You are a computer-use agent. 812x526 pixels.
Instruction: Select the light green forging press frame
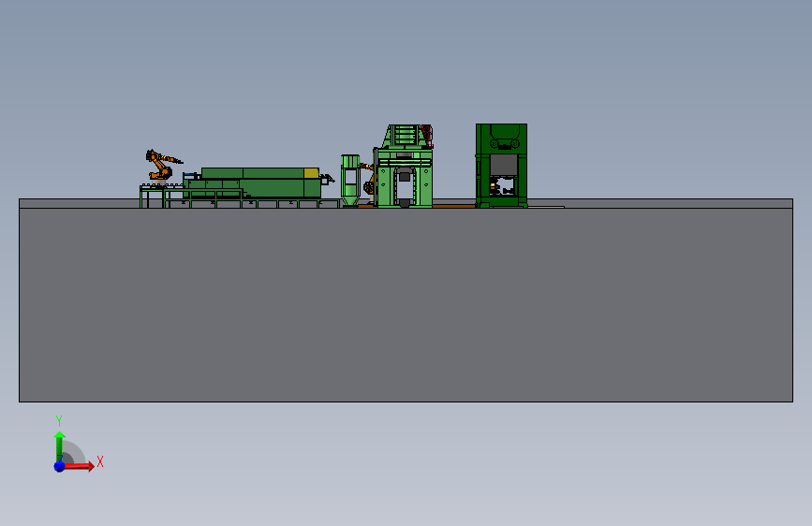tap(405, 167)
